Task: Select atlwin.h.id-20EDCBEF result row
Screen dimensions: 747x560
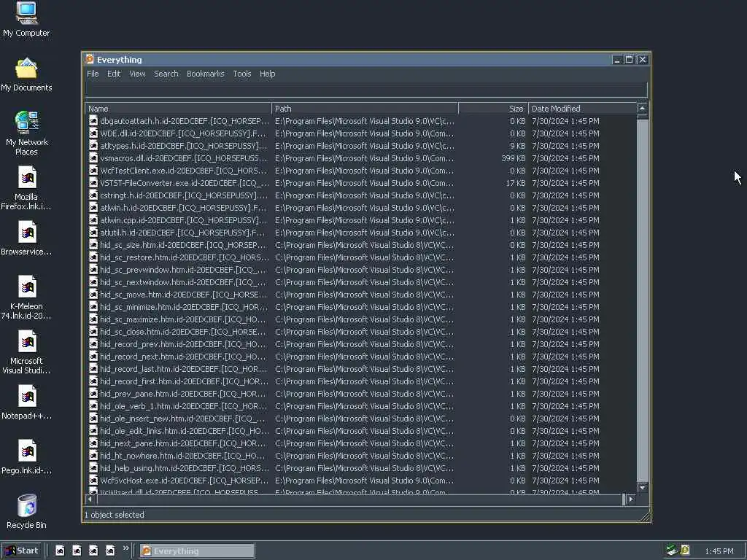Action: point(360,208)
